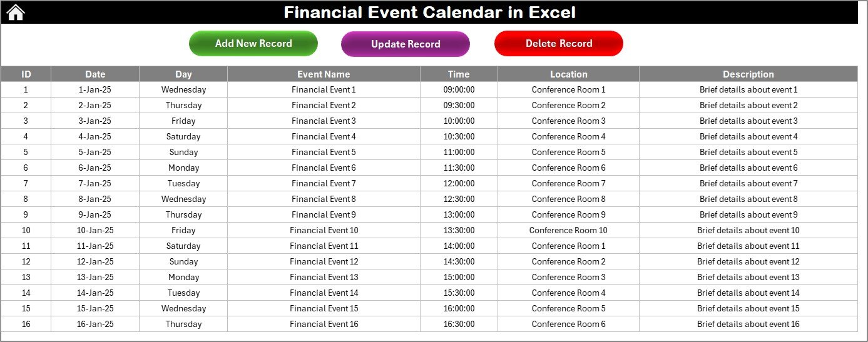This screenshot has width=868, height=342.
Task: Click the Location column header
Action: 568,74
